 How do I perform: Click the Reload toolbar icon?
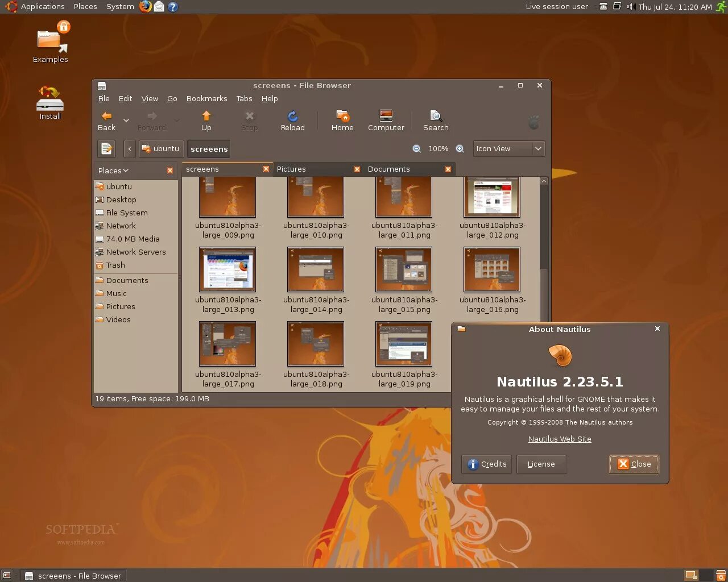coord(292,120)
